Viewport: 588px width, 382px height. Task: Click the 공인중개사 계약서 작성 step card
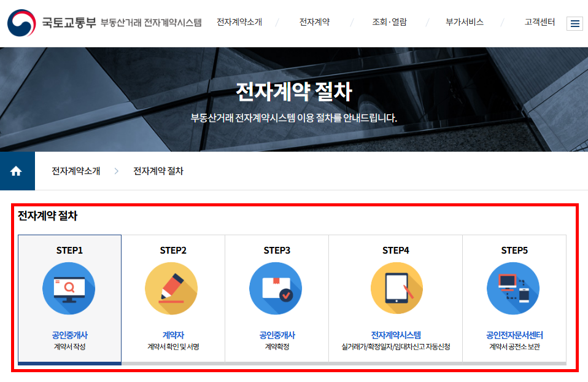[68, 298]
